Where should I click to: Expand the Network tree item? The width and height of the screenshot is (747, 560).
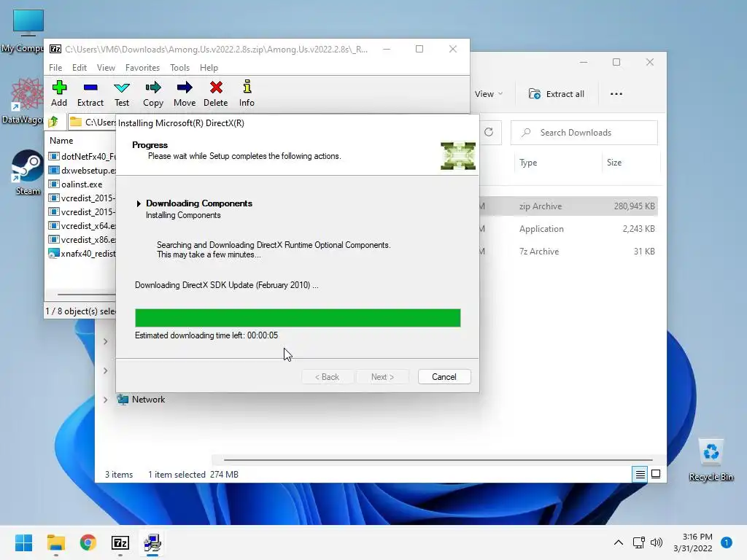(x=105, y=400)
